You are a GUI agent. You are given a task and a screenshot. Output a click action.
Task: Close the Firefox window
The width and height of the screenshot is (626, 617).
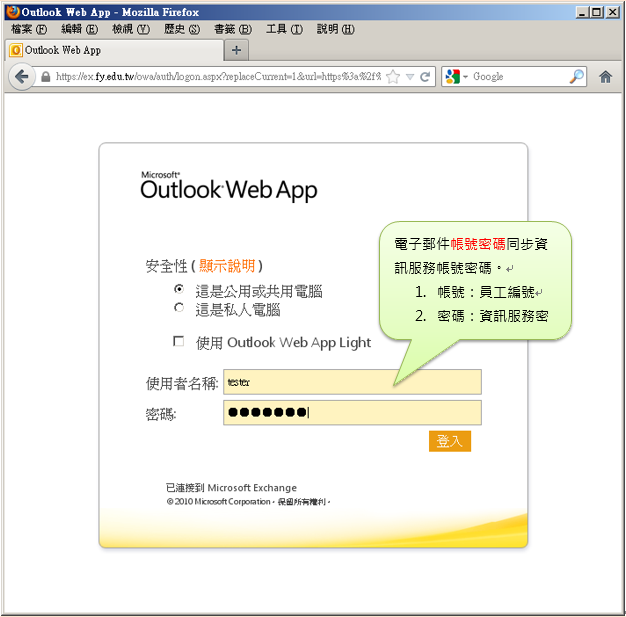612,12
